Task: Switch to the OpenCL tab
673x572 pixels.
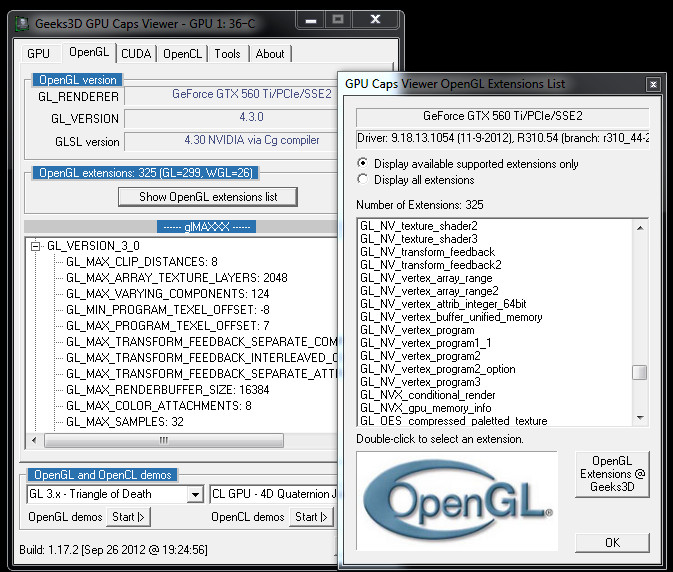Action: 182,54
